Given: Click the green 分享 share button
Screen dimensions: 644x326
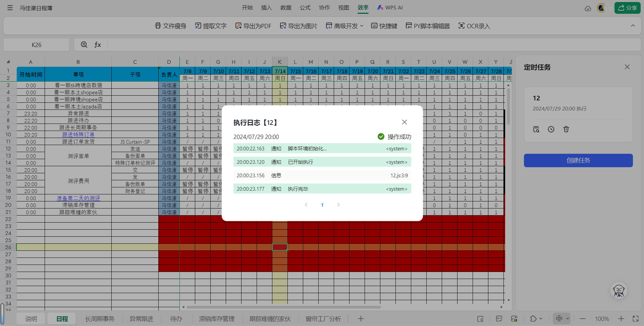Looking at the screenshot, I should 627,8.
